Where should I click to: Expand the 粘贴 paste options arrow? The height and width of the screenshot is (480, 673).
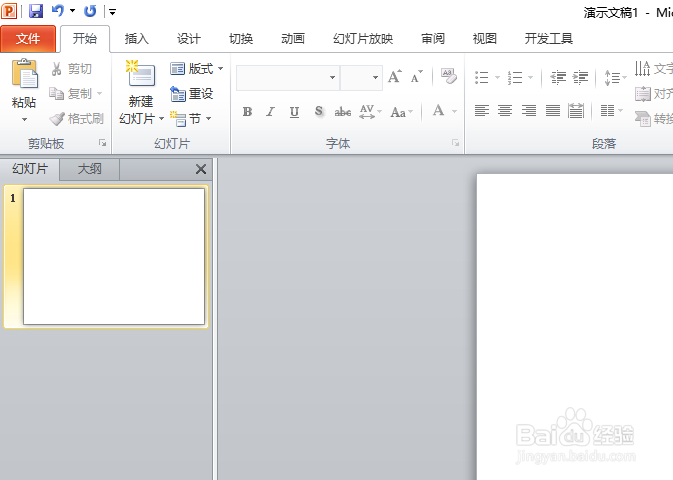pos(24,119)
